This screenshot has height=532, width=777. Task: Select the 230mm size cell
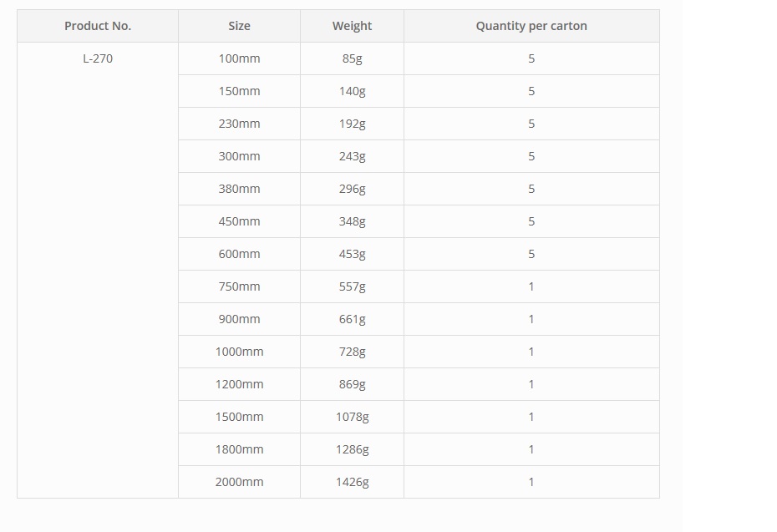(x=239, y=124)
